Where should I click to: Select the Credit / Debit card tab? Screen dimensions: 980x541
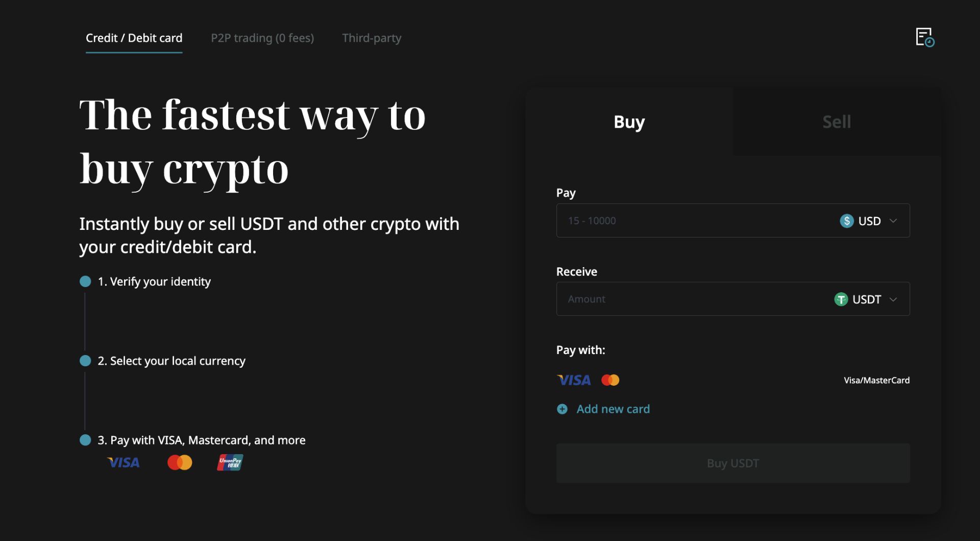click(134, 38)
